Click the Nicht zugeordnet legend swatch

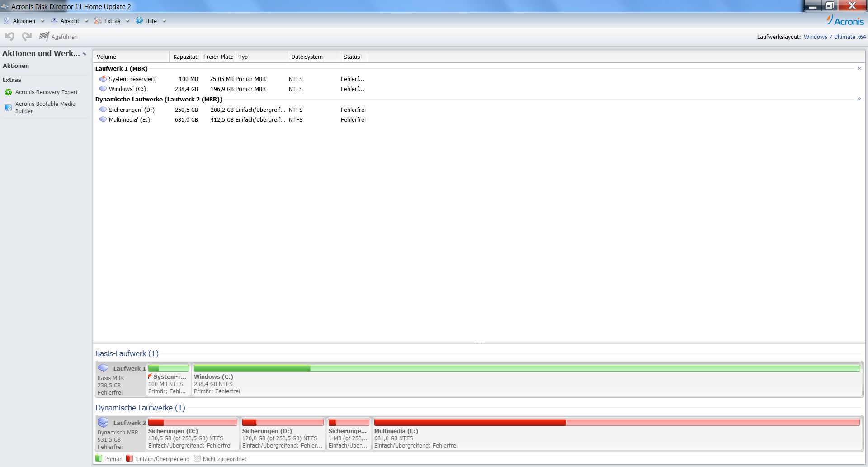pyautogui.click(x=197, y=458)
